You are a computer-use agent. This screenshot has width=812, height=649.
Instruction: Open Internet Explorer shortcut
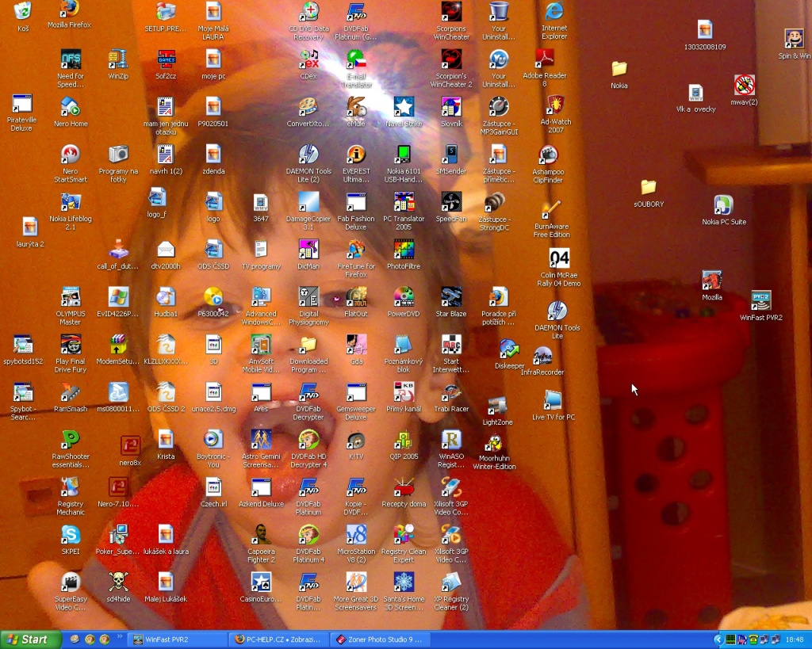point(554,21)
